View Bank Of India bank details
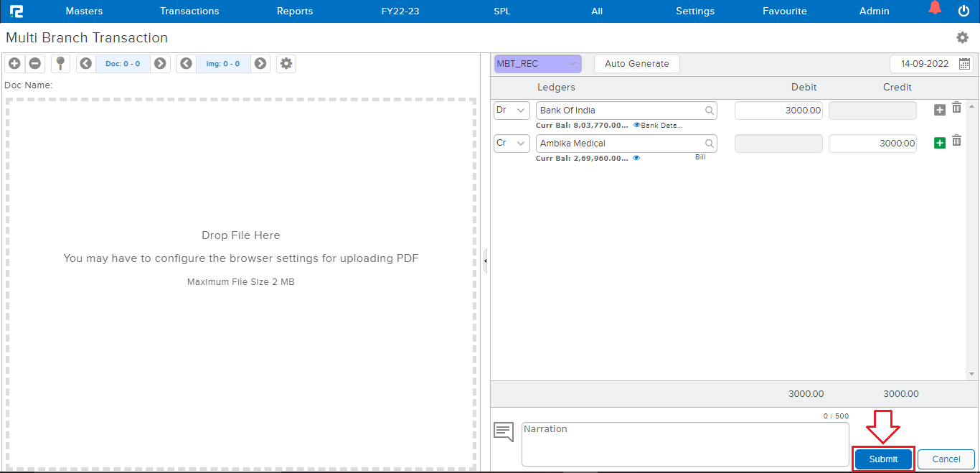Screen dimensions: 980x473 (x=657, y=125)
